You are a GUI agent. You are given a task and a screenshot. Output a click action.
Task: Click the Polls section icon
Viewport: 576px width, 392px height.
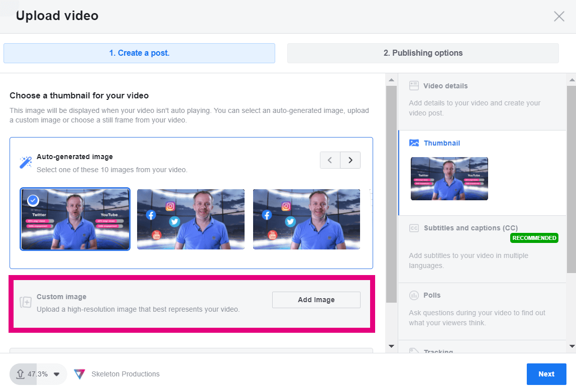[414, 295]
